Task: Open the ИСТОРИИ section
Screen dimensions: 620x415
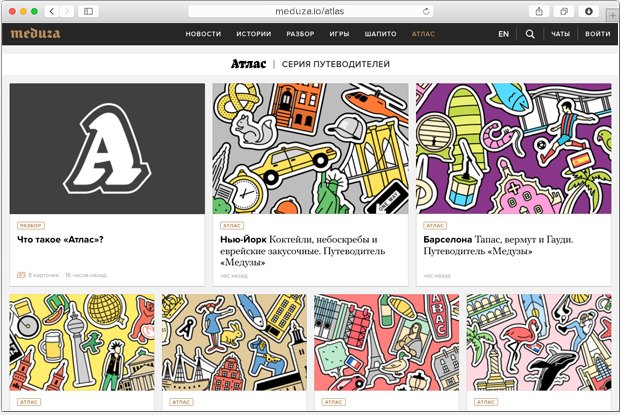Action: pyautogui.click(x=254, y=34)
